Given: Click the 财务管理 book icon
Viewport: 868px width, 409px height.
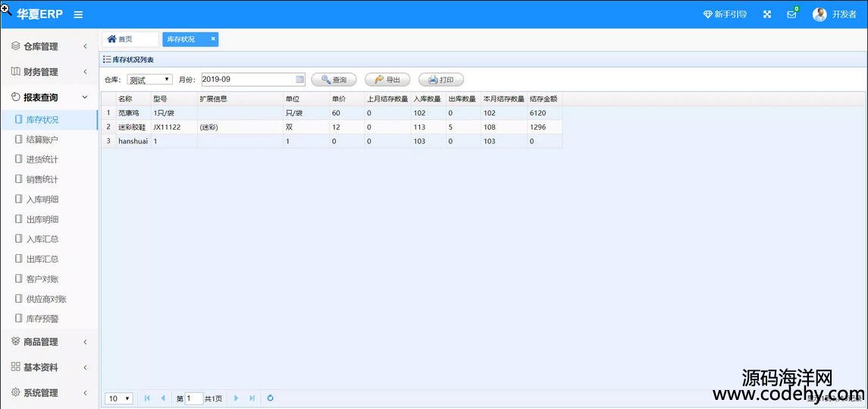Looking at the screenshot, I should coord(15,71).
